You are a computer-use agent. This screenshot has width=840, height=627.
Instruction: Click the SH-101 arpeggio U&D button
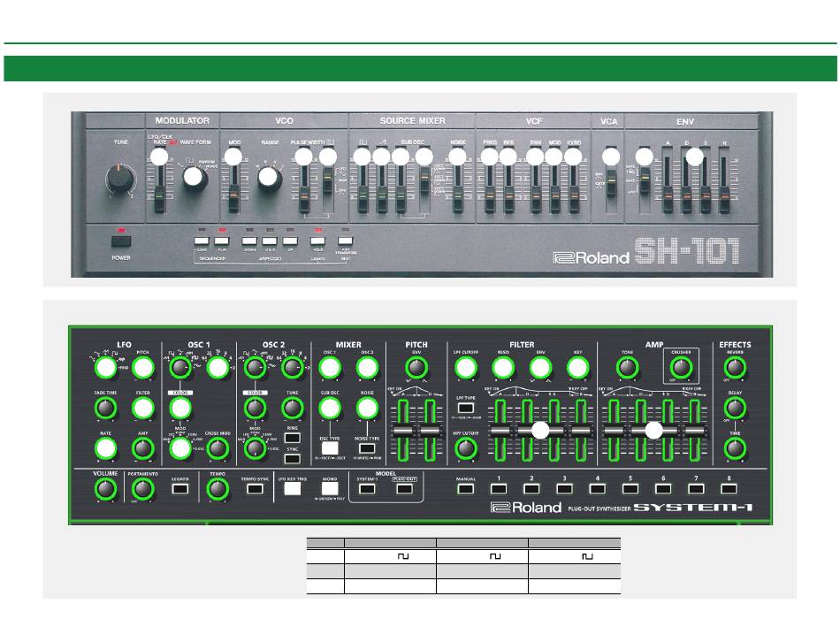(270, 241)
